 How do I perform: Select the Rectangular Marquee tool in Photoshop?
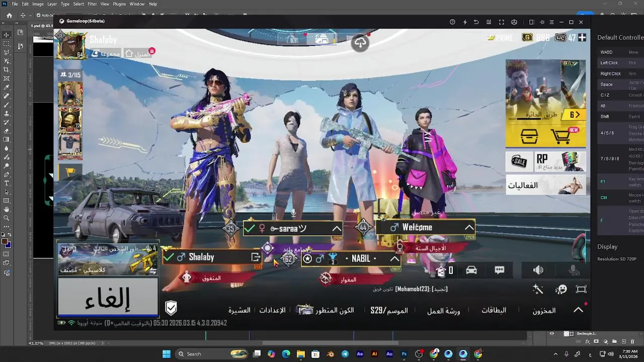point(7,44)
